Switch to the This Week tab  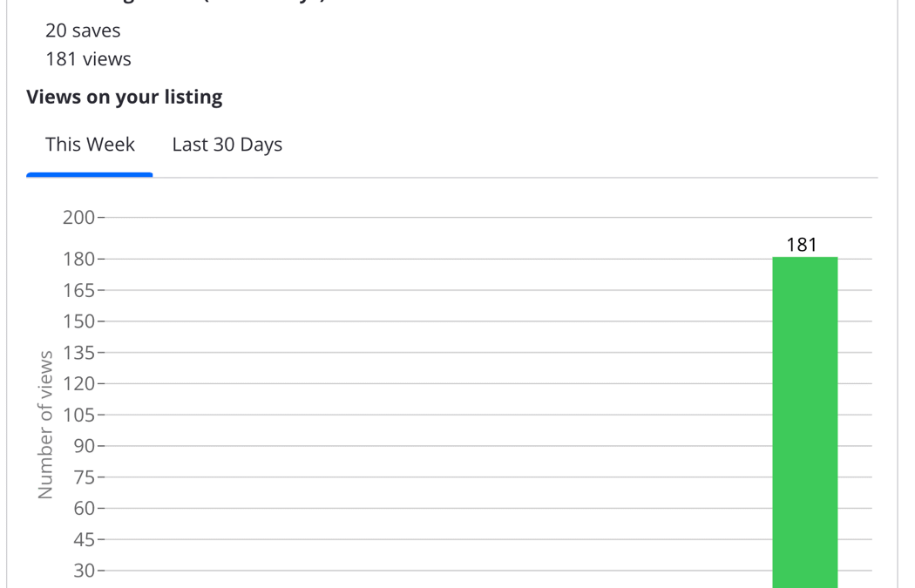click(x=90, y=144)
